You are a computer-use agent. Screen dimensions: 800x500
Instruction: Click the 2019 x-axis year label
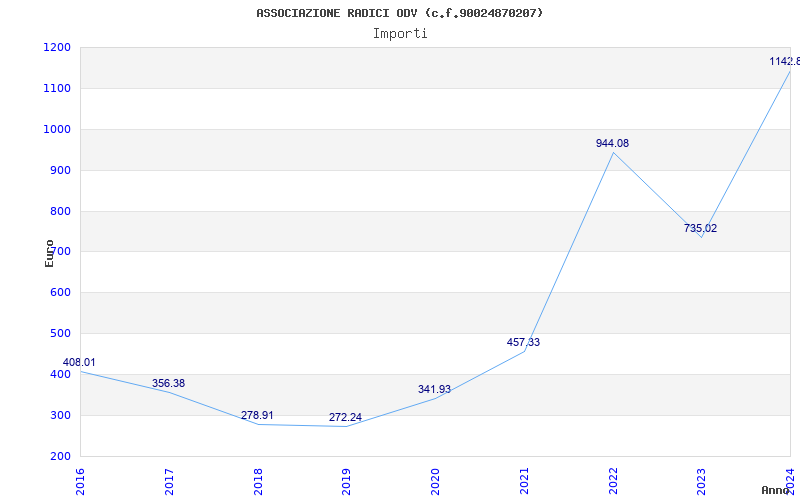point(346,482)
